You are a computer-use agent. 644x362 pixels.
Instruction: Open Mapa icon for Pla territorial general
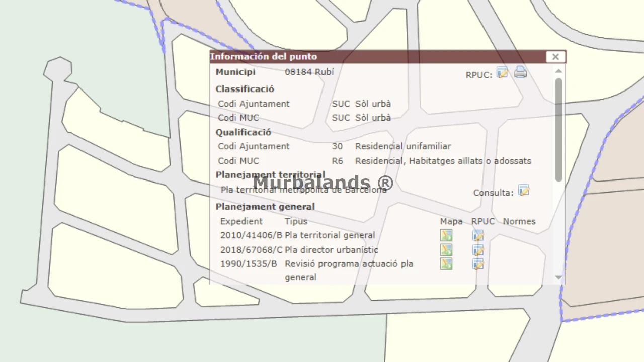(446, 235)
